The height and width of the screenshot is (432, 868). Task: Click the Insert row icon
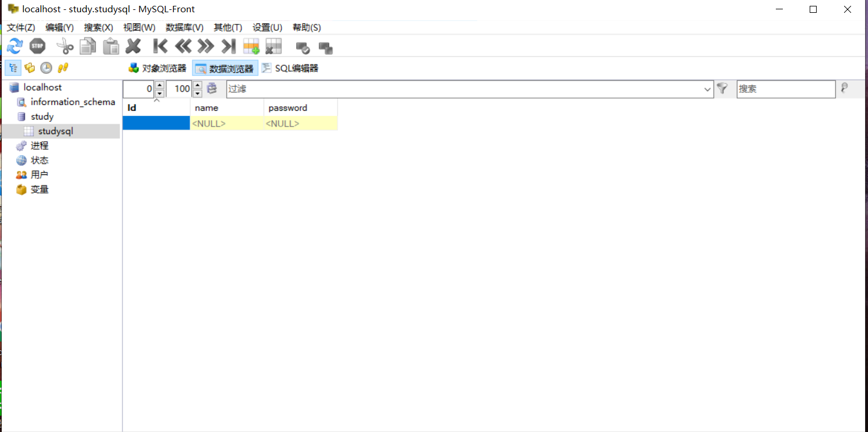[x=251, y=46]
